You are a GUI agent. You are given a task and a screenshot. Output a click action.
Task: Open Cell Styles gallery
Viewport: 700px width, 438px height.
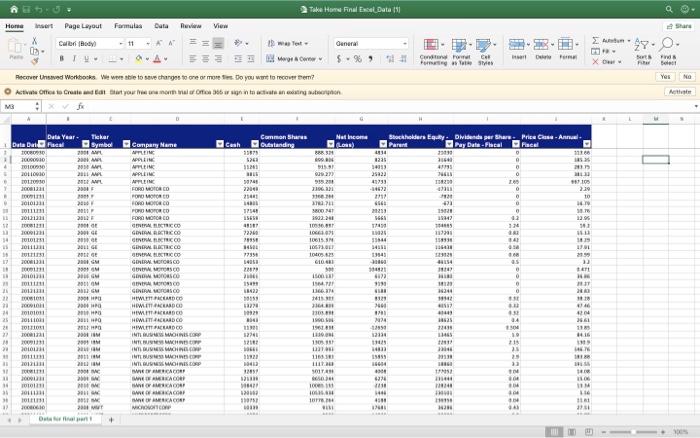(485, 52)
